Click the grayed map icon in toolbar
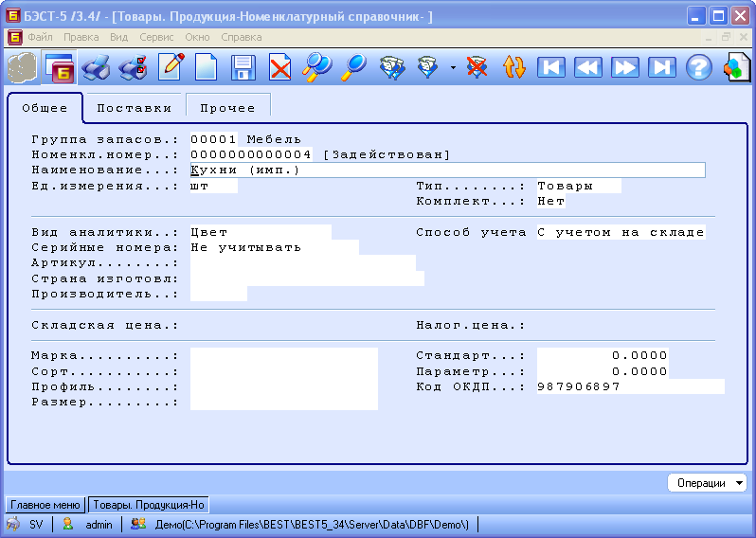Screen dimensions: 756x538 pos(22,67)
